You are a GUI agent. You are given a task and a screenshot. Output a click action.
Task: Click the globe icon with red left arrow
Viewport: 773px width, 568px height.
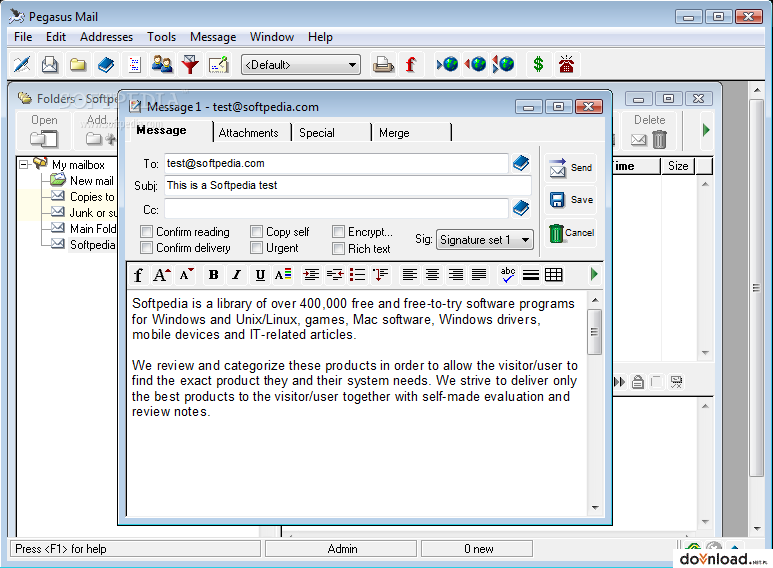coord(475,64)
